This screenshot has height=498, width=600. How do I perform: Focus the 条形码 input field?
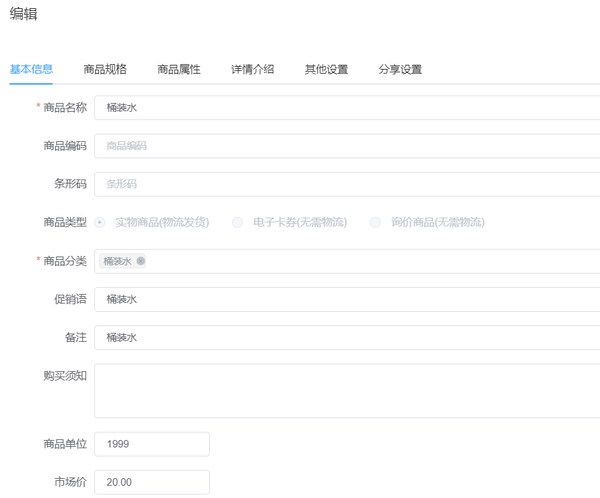click(x=347, y=184)
